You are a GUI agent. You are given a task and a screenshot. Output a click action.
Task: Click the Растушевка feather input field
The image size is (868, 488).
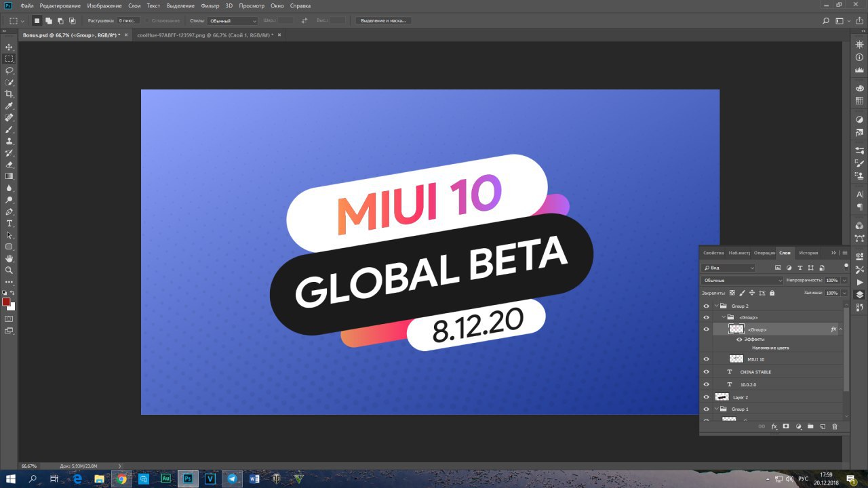129,21
